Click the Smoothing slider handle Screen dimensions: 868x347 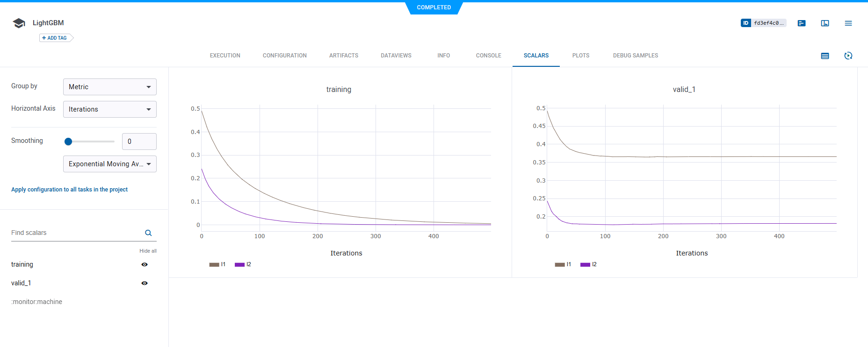68,142
